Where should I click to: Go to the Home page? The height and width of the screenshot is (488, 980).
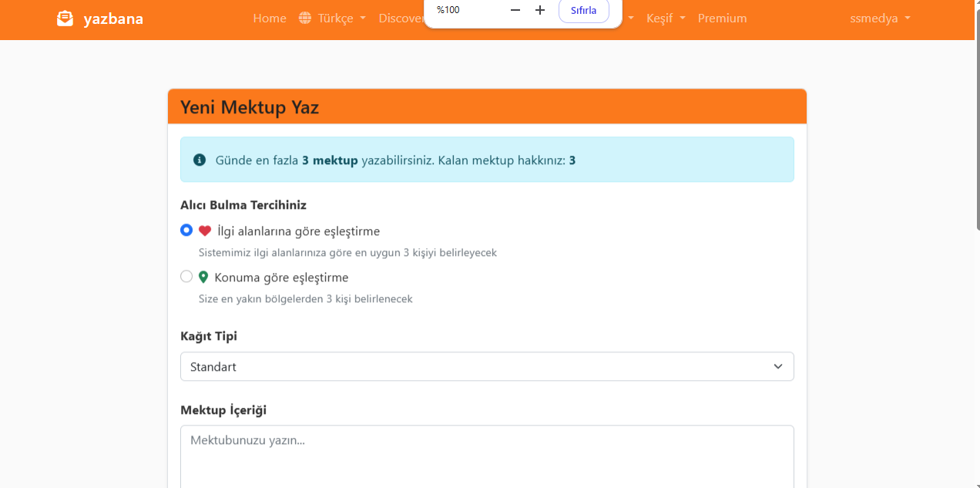point(270,19)
